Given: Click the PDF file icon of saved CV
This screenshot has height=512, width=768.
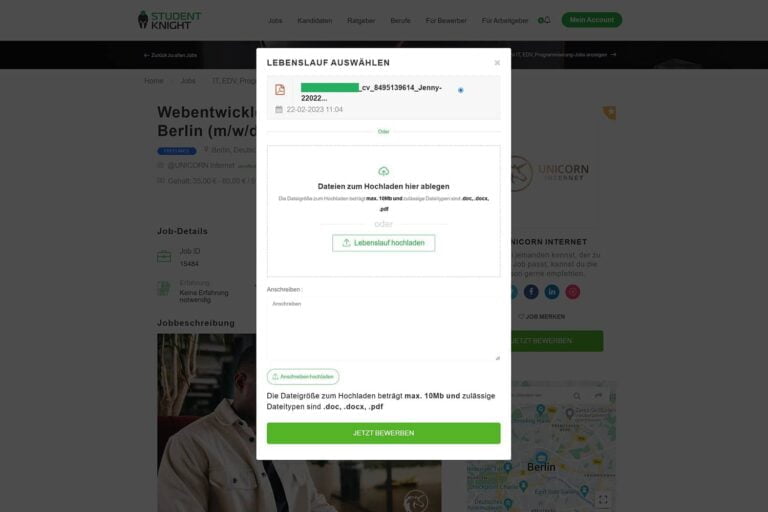Looking at the screenshot, I should click(x=280, y=89).
